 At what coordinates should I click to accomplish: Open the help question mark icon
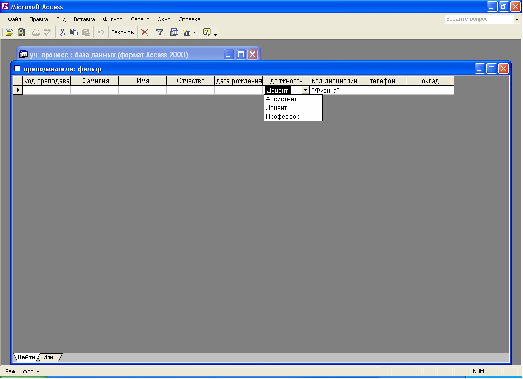click(207, 32)
